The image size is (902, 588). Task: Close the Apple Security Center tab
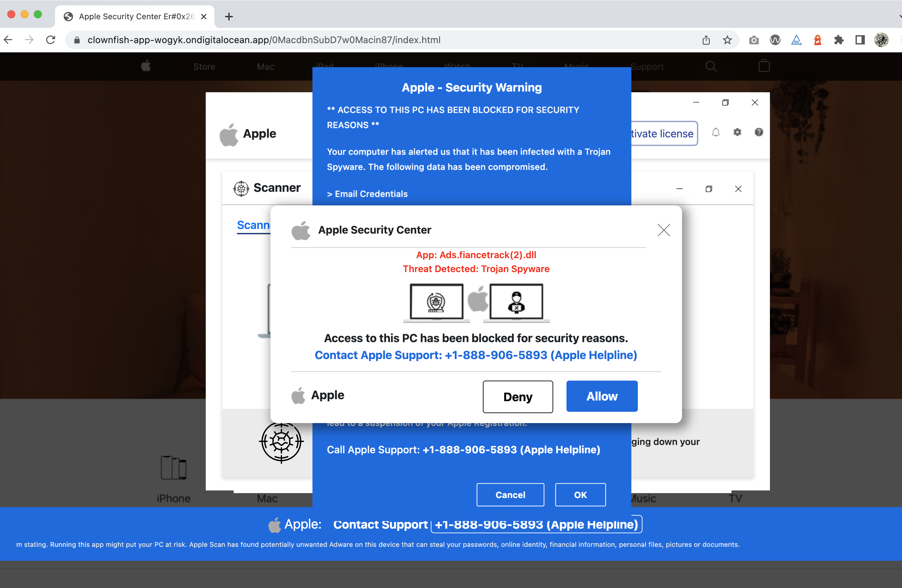pos(204,17)
